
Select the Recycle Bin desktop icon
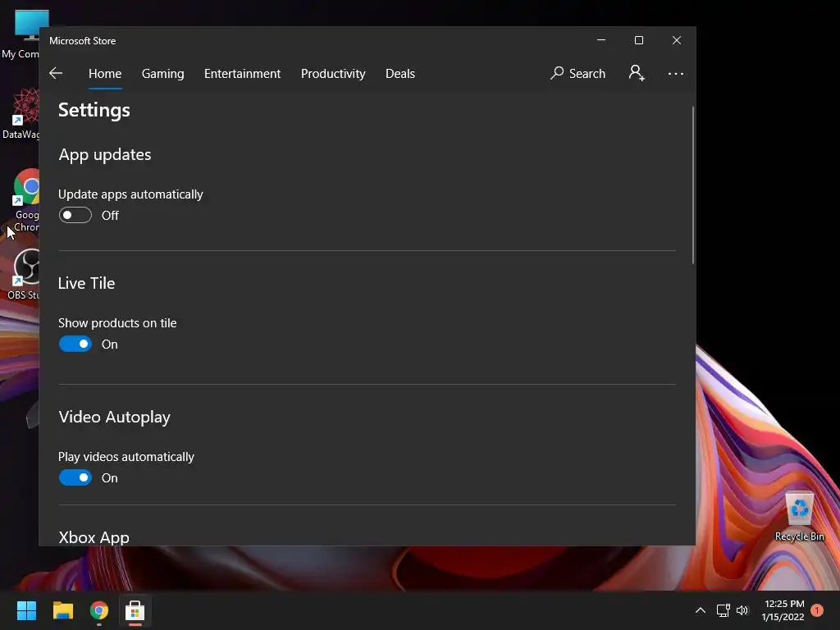click(799, 517)
